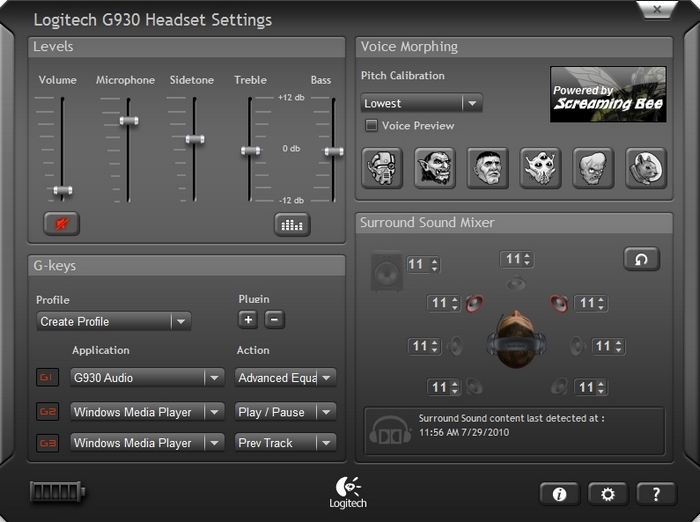Click the -12 db label

pos(291,200)
